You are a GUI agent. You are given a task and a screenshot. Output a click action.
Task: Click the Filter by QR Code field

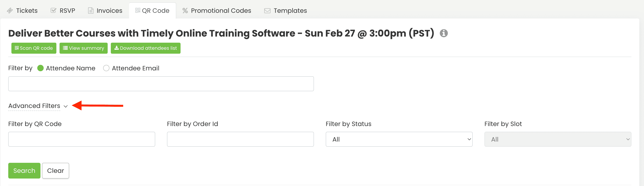click(82, 139)
